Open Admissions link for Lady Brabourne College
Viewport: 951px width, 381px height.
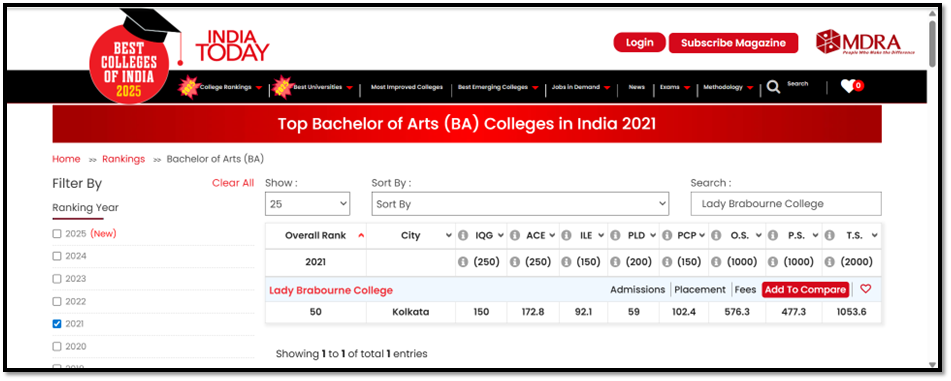[x=637, y=290]
